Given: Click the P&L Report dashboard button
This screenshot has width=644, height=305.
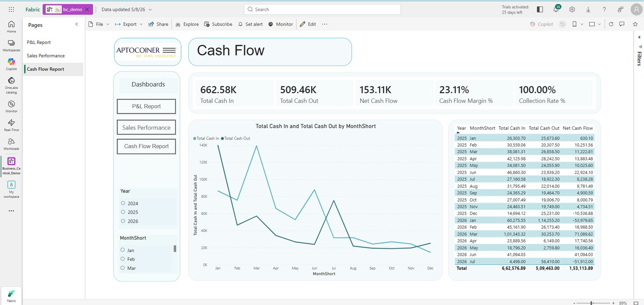Looking at the screenshot, I should click(147, 106).
